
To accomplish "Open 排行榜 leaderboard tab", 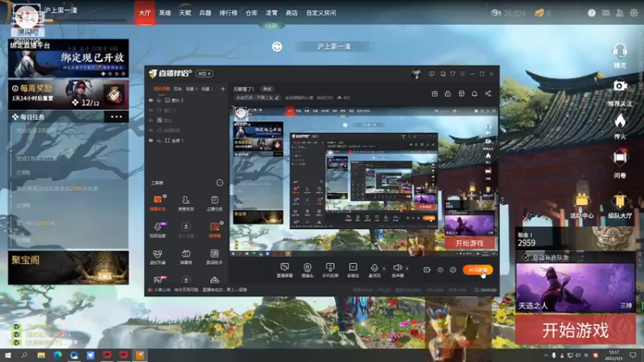I will coord(229,13).
